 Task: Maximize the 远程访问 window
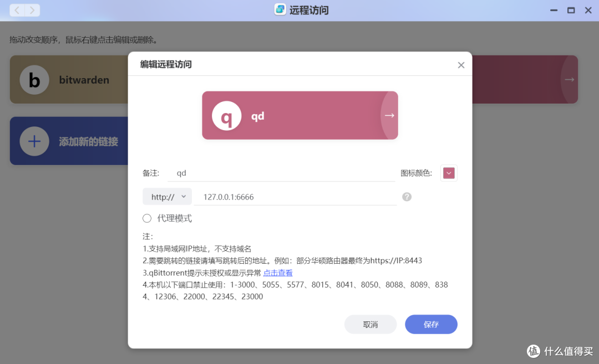coord(571,11)
